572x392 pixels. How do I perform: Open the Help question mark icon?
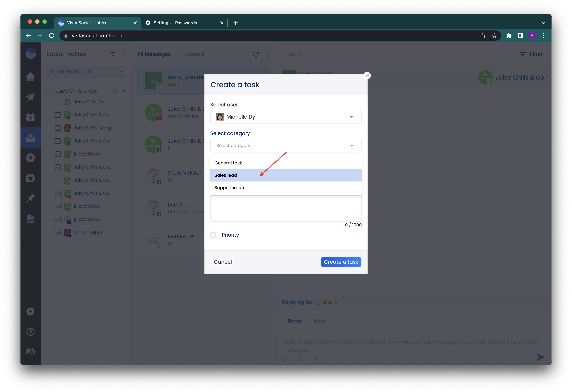click(x=30, y=332)
